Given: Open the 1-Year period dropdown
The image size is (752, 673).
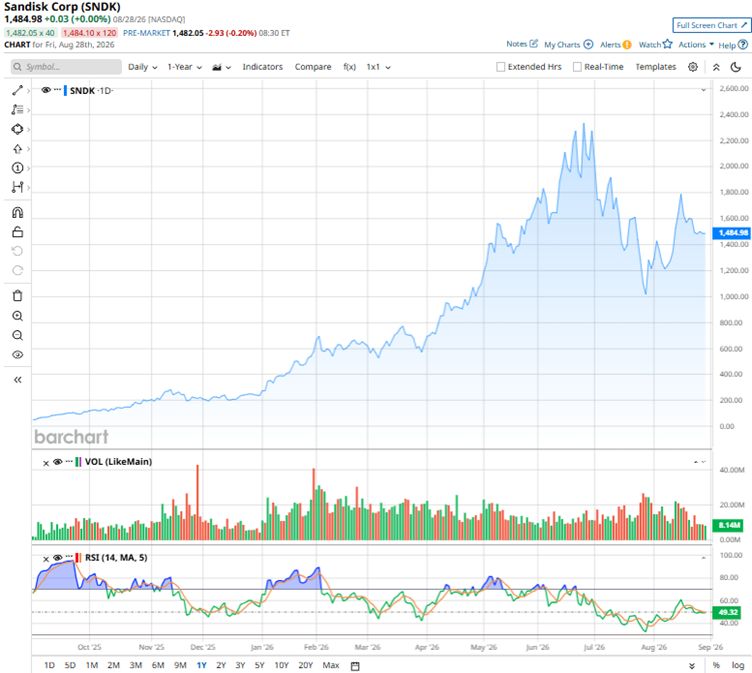Looking at the screenshot, I should click(x=185, y=67).
